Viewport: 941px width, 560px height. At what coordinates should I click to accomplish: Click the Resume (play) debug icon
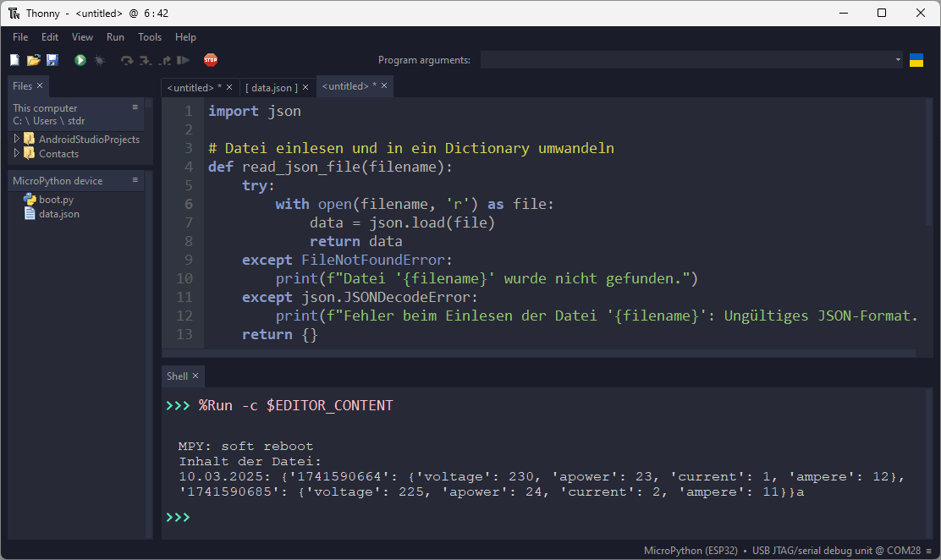[183, 60]
